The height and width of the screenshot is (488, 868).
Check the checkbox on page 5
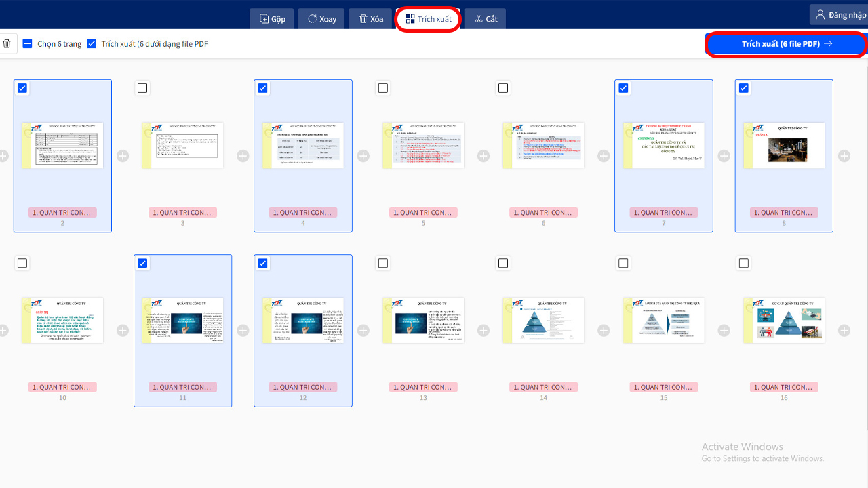(382, 88)
